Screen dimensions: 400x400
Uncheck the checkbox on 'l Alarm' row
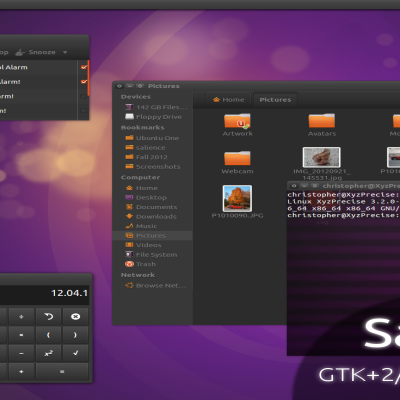pos(84,67)
